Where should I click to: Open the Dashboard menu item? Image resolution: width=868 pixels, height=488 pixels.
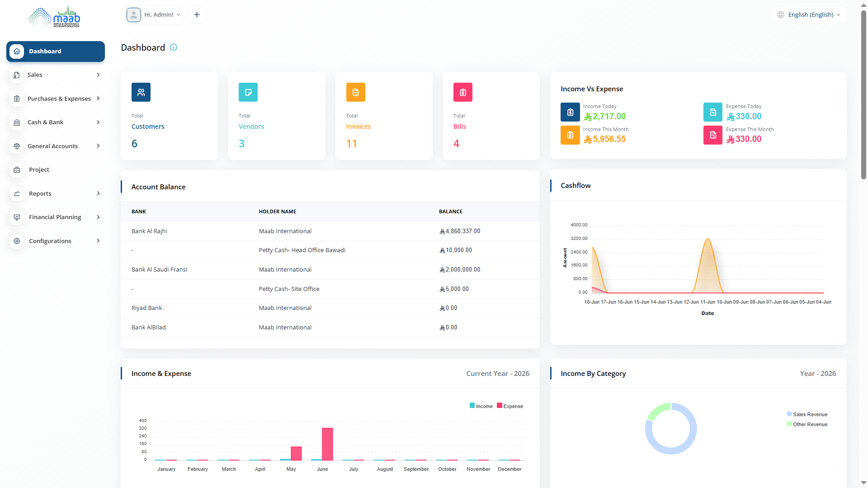[56, 52]
